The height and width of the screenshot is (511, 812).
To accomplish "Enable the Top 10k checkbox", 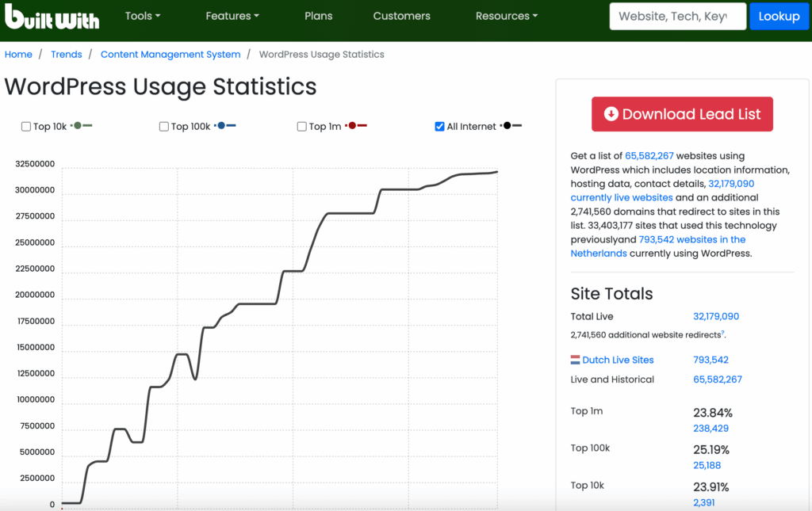I will coord(26,127).
